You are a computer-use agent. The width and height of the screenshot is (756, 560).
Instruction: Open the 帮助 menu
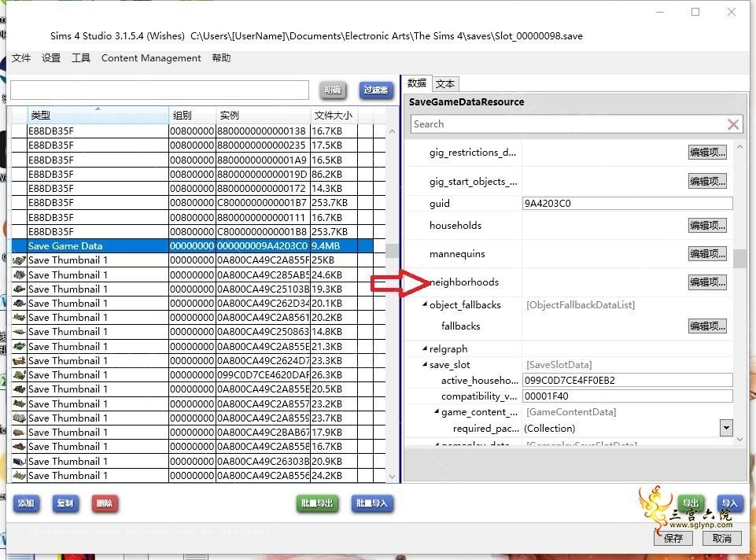click(221, 58)
